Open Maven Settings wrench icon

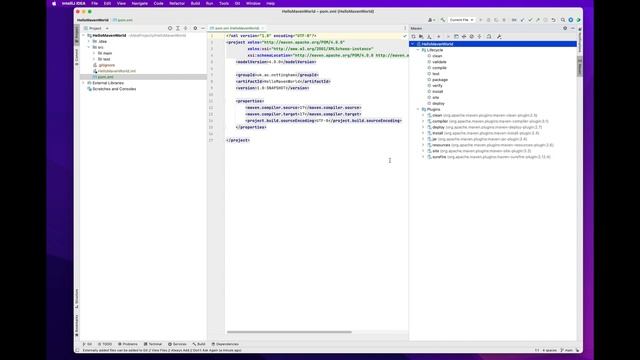click(499, 37)
